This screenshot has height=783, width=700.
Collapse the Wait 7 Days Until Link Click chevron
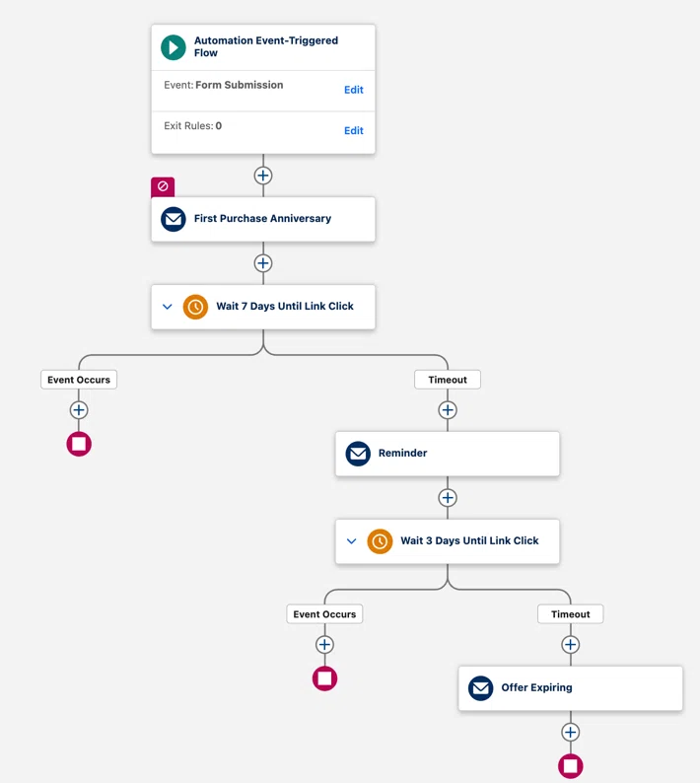tap(168, 307)
